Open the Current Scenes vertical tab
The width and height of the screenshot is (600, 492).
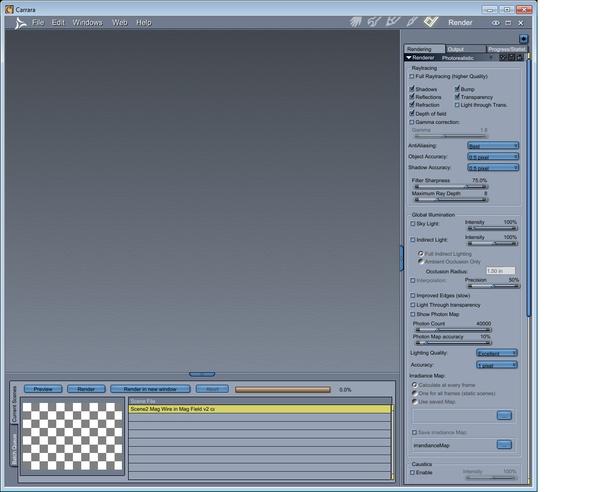click(x=15, y=404)
